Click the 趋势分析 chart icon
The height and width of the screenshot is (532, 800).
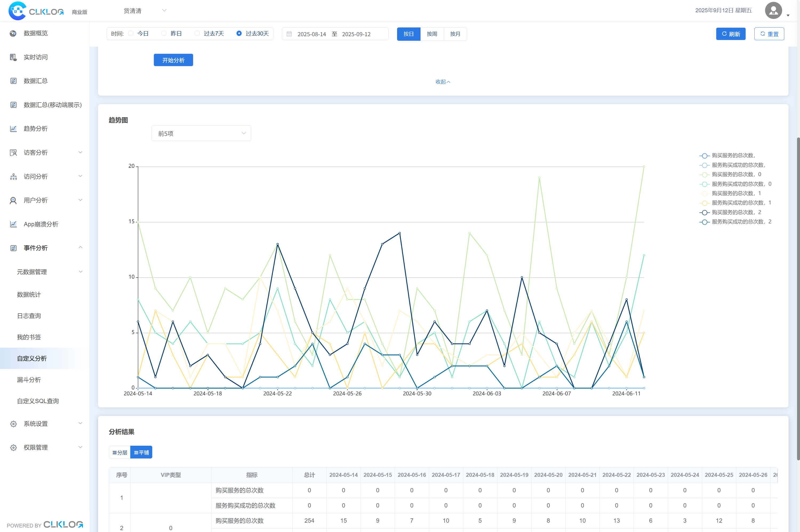[x=13, y=129]
